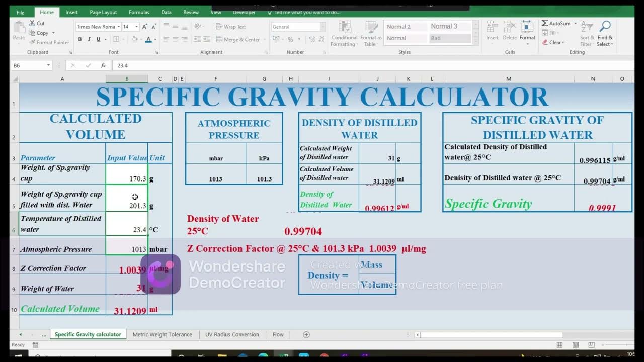This screenshot has width=644, height=362.
Task: Open the Font Color dropdown arrow
Action: [x=155, y=39]
